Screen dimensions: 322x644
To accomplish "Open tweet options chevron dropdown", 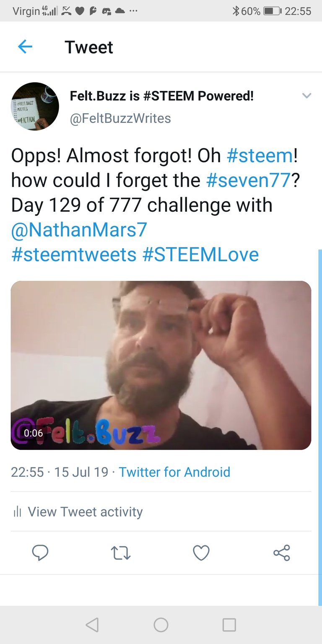I will click(306, 96).
